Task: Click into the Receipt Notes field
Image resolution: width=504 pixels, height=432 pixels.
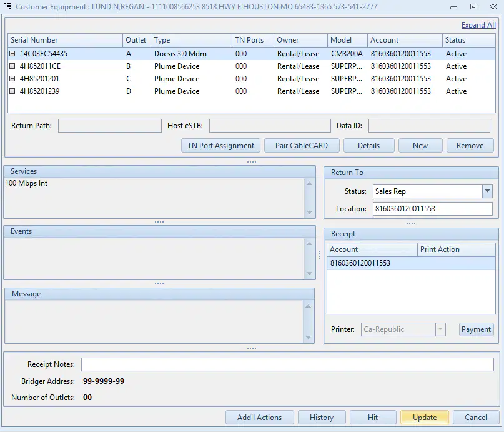Action: click(287, 364)
